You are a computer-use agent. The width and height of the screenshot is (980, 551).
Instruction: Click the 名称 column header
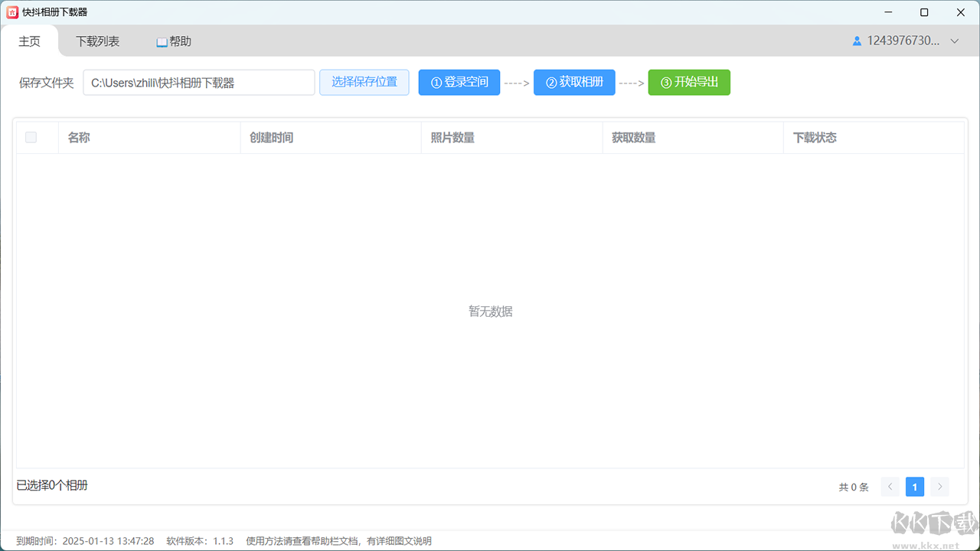[x=79, y=137]
